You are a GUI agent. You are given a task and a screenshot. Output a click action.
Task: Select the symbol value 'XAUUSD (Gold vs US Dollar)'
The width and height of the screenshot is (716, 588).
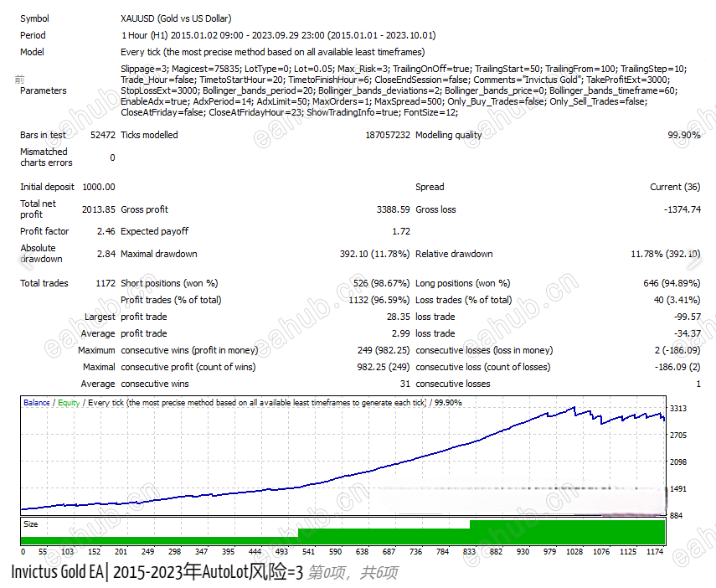(x=176, y=18)
